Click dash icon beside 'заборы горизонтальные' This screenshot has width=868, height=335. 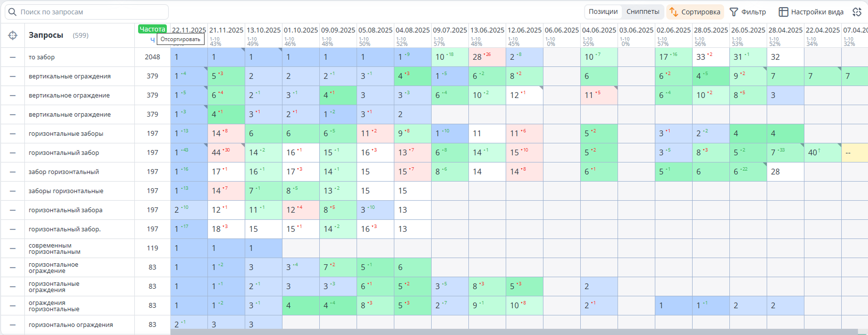point(13,191)
